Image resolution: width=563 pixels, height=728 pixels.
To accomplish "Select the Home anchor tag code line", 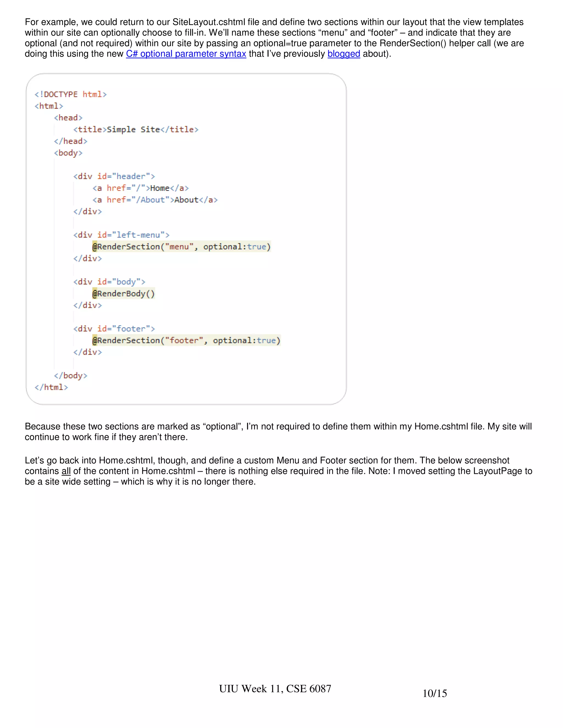I will coord(141,188).
